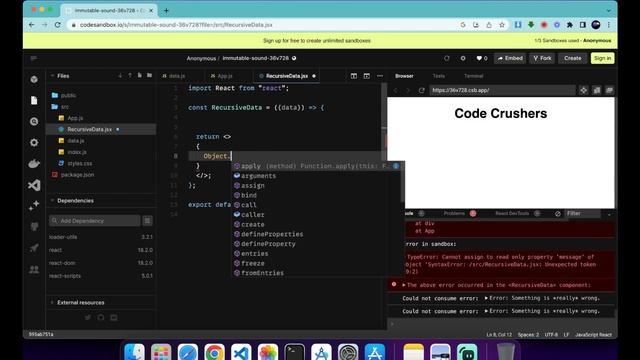Open Terminal from the Dock
The height and width of the screenshot is (360, 640).
click(294, 352)
